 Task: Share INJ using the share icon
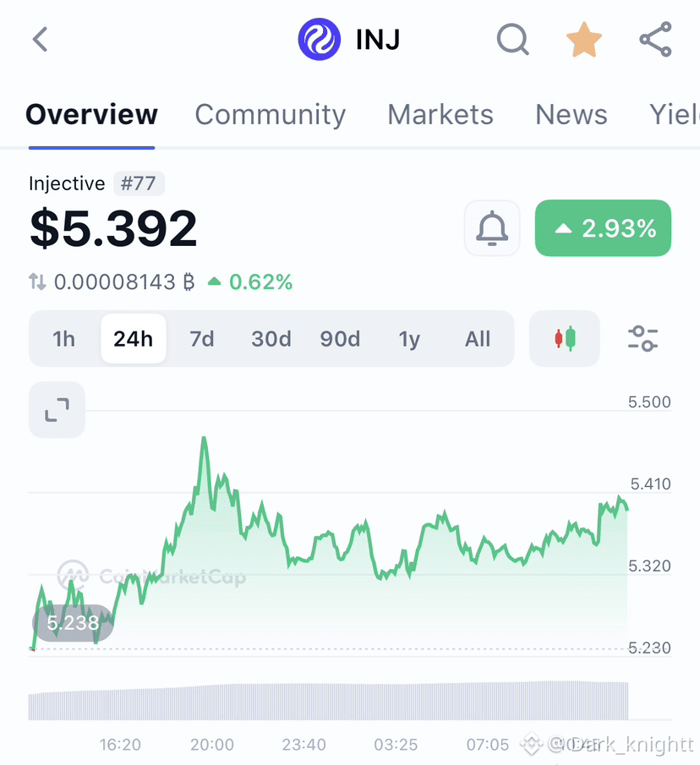point(655,39)
